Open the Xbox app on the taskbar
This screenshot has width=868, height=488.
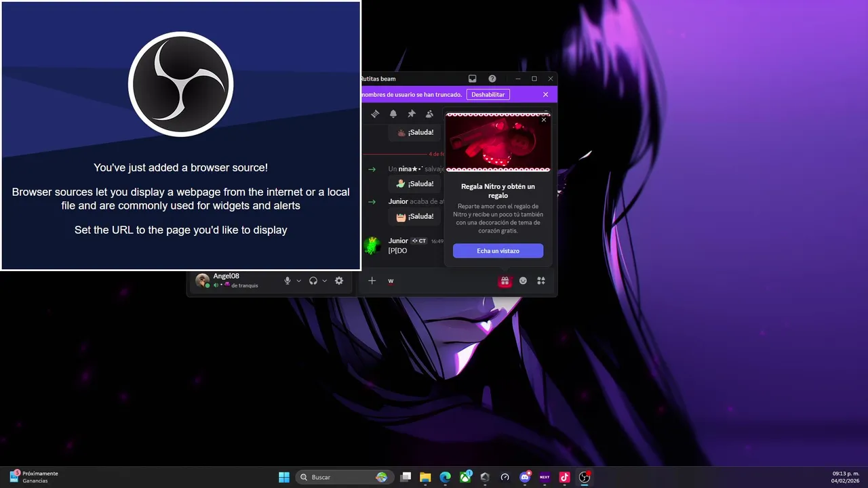point(465,477)
